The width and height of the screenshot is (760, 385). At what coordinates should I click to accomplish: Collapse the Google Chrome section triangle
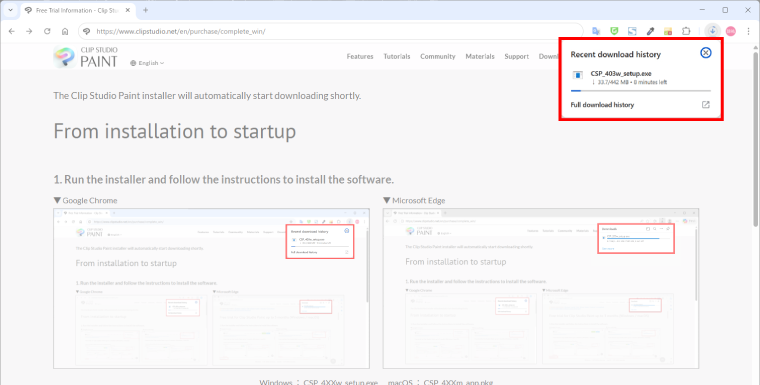[57, 200]
